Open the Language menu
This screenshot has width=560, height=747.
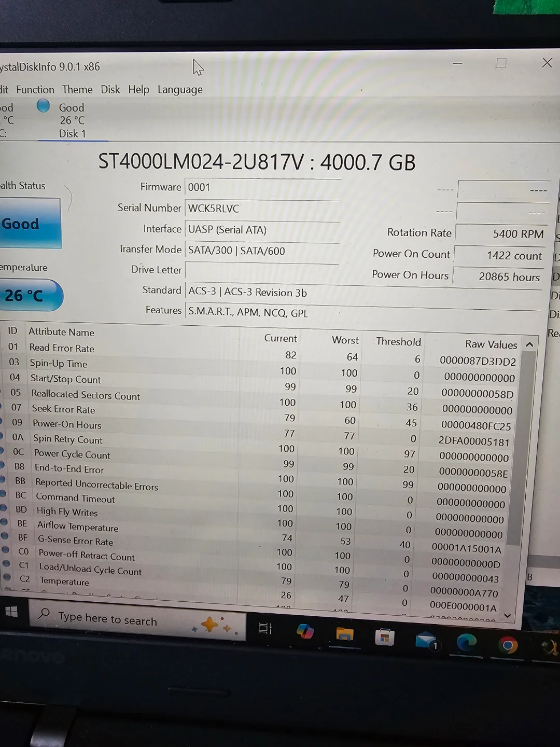pos(179,89)
